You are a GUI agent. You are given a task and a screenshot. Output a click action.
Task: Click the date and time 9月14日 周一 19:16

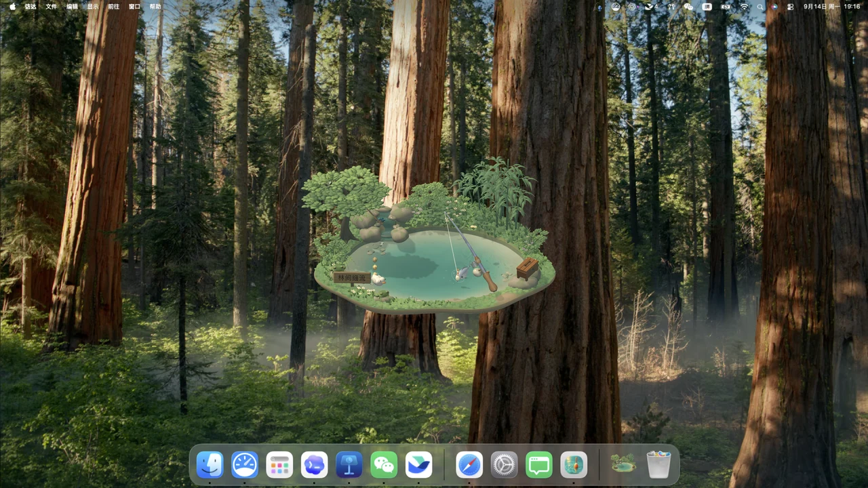click(x=832, y=7)
